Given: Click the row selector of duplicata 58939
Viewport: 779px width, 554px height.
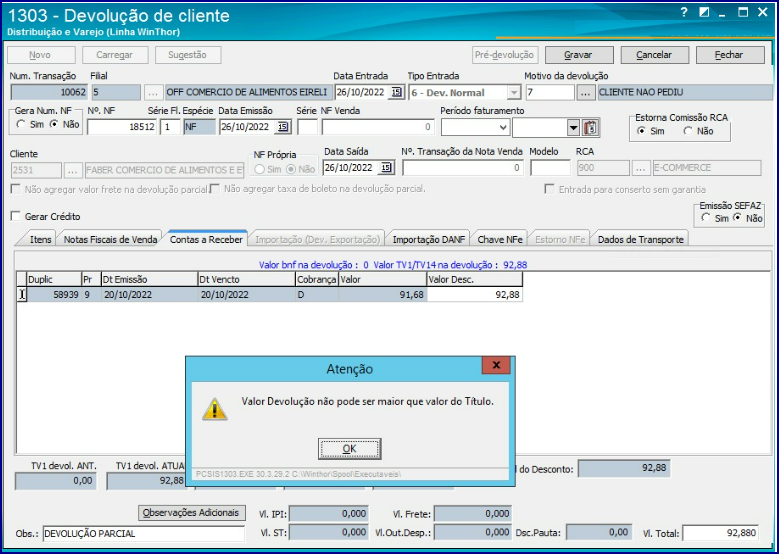Looking at the screenshot, I should coord(21,295).
